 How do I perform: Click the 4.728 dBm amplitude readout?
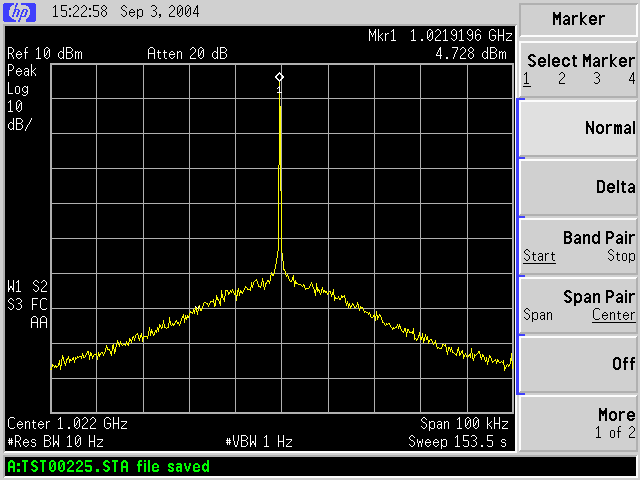pos(471,54)
